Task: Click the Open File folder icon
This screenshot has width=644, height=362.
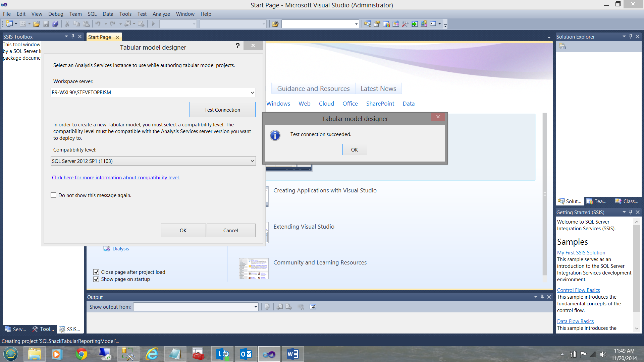Action: (37, 24)
